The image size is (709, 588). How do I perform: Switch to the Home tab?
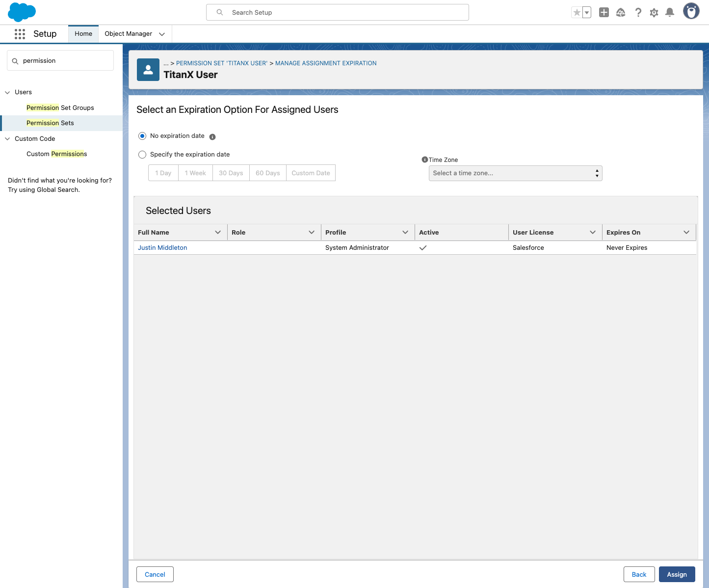coord(83,34)
